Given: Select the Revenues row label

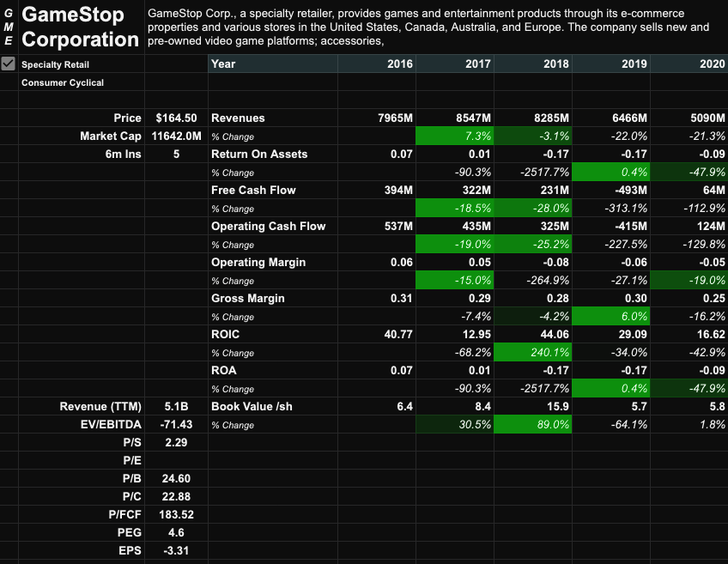Looking at the screenshot, I should (x=272, y=118).
